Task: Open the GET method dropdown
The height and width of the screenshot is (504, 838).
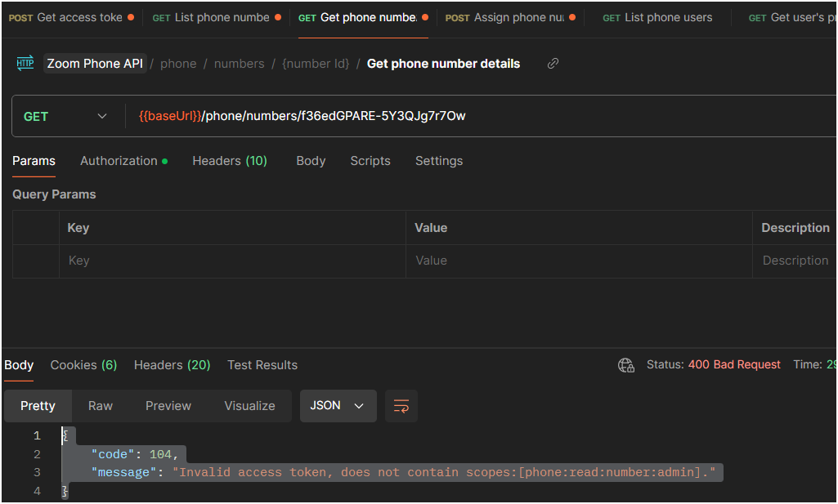Action: point(65,116)
